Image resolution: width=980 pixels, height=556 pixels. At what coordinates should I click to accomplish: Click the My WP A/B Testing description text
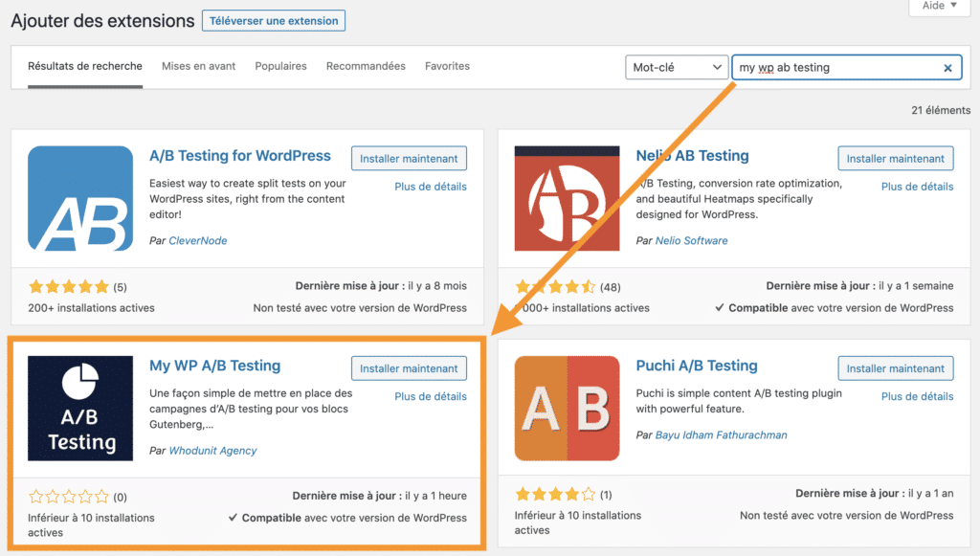click(251, 409)
